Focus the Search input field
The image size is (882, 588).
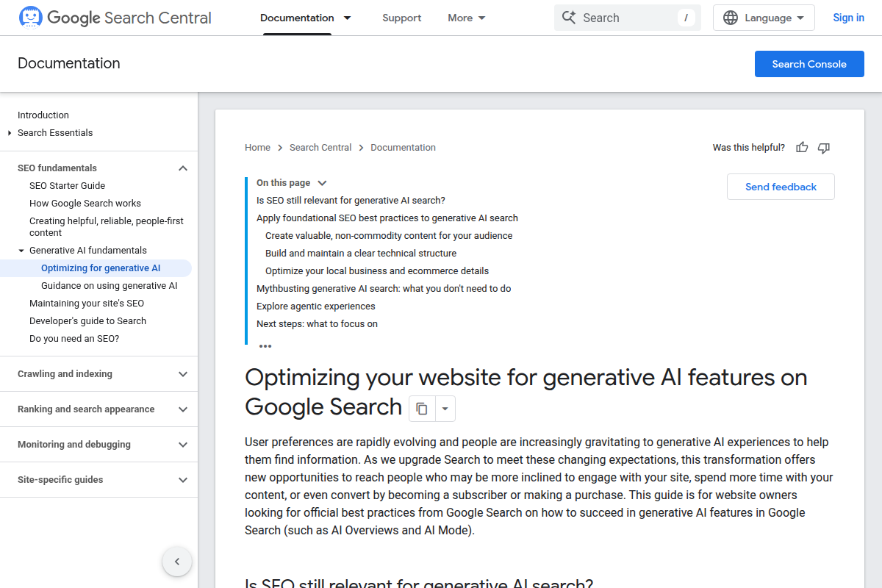627,18
